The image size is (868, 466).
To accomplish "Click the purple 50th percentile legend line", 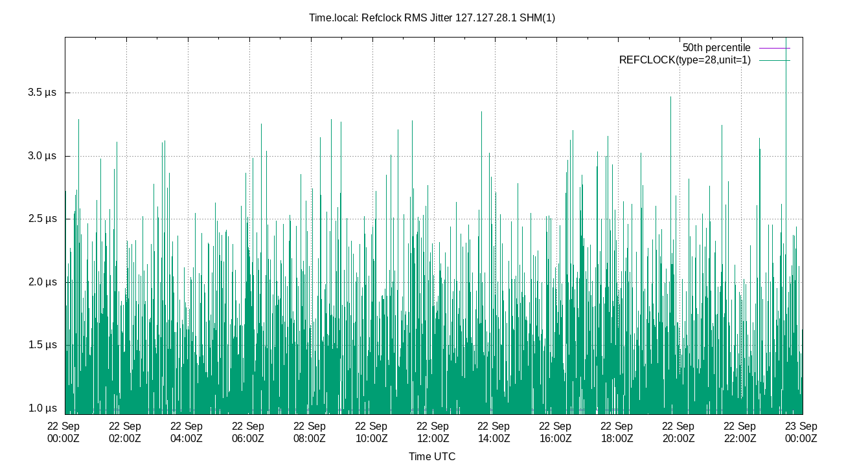I will [x=775, y=48].
